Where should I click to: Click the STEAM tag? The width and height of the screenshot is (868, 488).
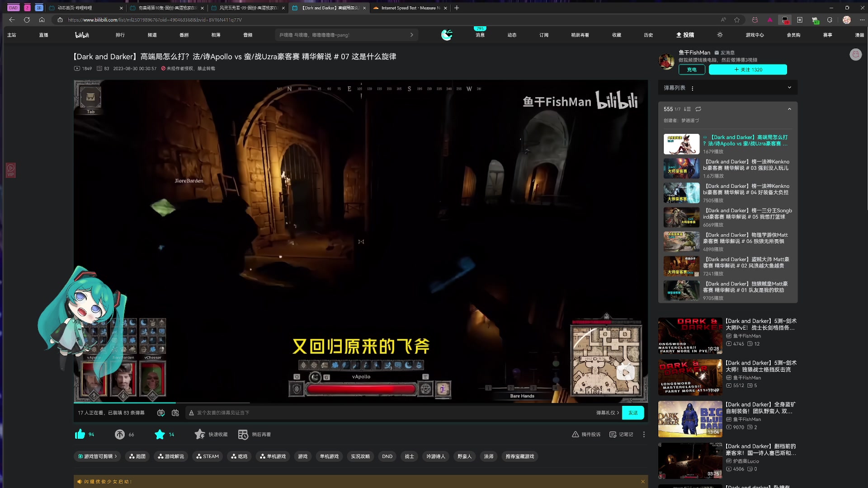click(x=208, y=456)
